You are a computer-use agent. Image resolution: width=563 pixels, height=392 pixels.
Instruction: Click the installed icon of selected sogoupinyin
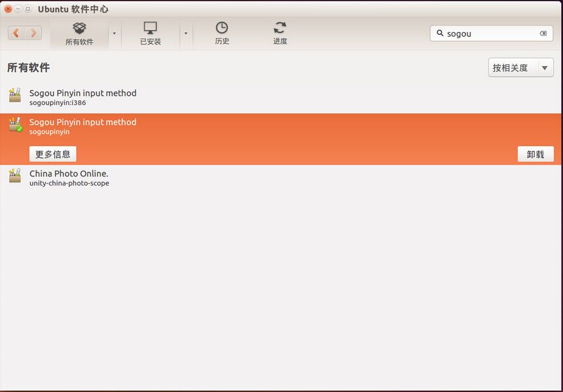coord(16,125)
